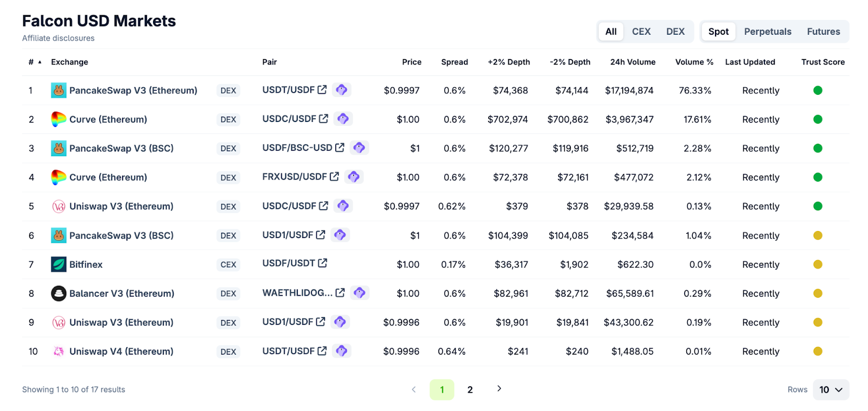868x411 pixels.
Task: Select the All exchanges filter
Action: (x=611, y=31)
